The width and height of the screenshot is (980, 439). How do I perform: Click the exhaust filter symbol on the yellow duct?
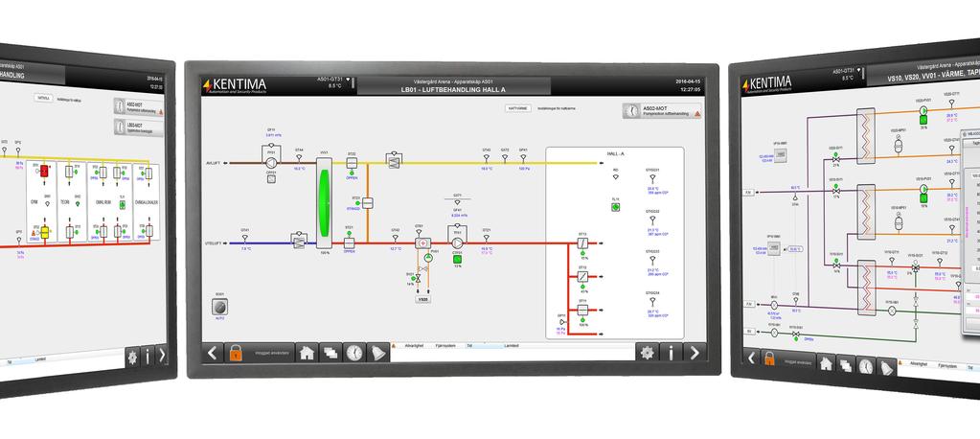click(393, 159)
